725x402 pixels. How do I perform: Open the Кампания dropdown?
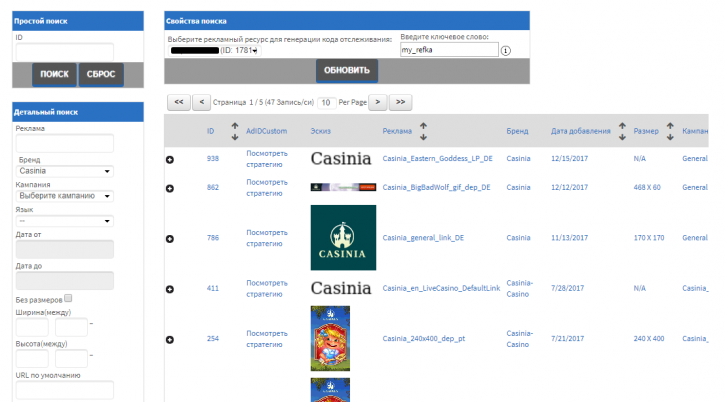coord(65,196)
